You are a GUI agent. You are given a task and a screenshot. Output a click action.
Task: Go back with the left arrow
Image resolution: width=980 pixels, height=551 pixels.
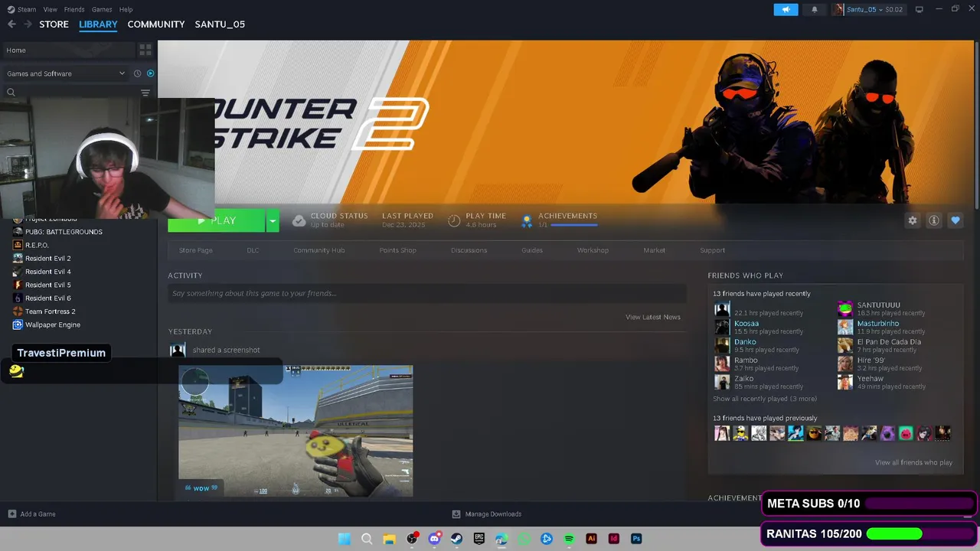pos(11,24)
